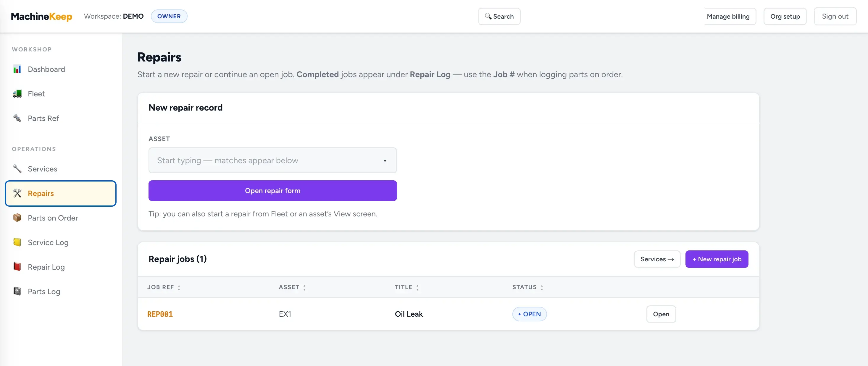Click the Workspace: DEMO label

[114, 16]
